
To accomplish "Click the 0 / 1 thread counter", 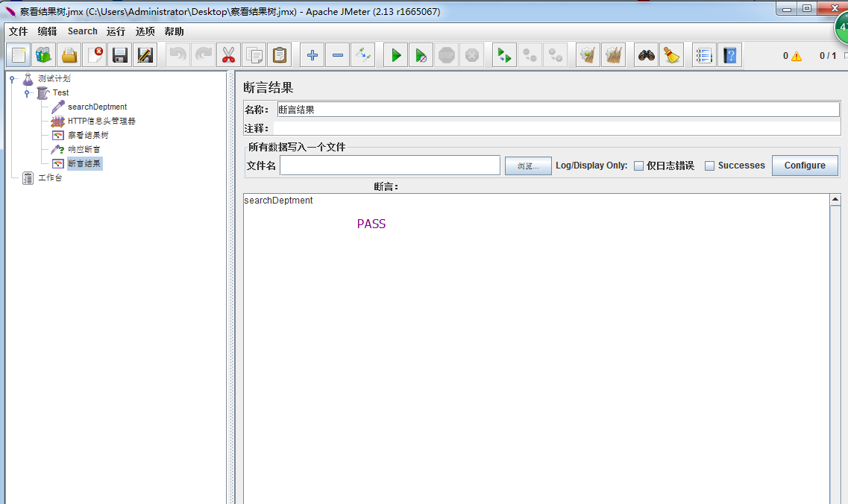I will click(x=827, y=56).
